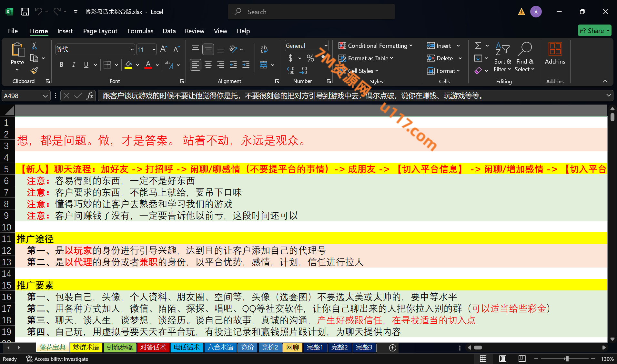
Task: Switch to the 电话话术 sheet tab
Action: 187,348
